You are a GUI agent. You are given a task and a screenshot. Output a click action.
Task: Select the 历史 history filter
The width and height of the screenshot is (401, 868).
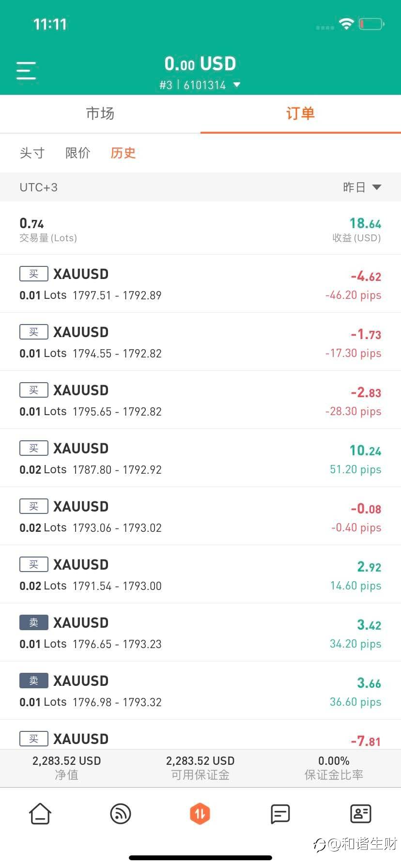coord(123,153)
